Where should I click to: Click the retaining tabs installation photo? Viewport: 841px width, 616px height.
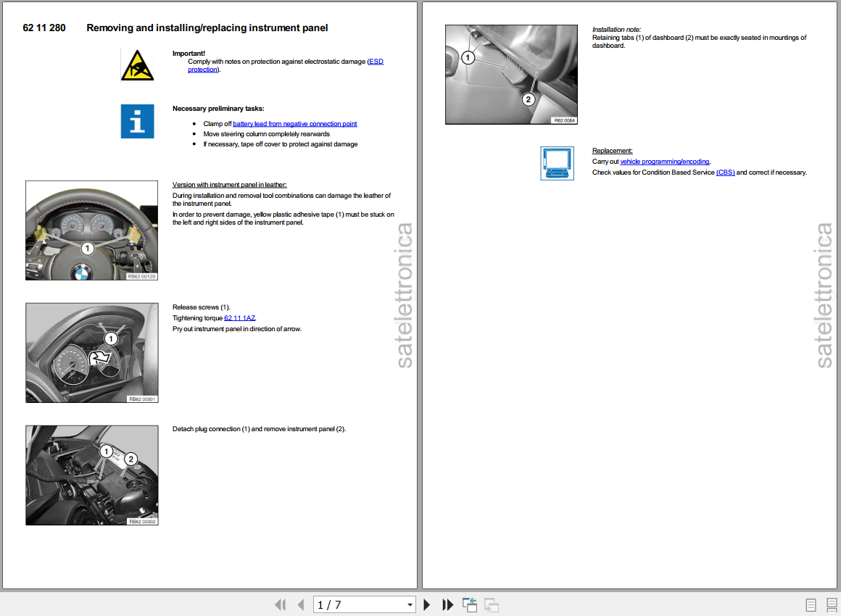coord(511,75)
